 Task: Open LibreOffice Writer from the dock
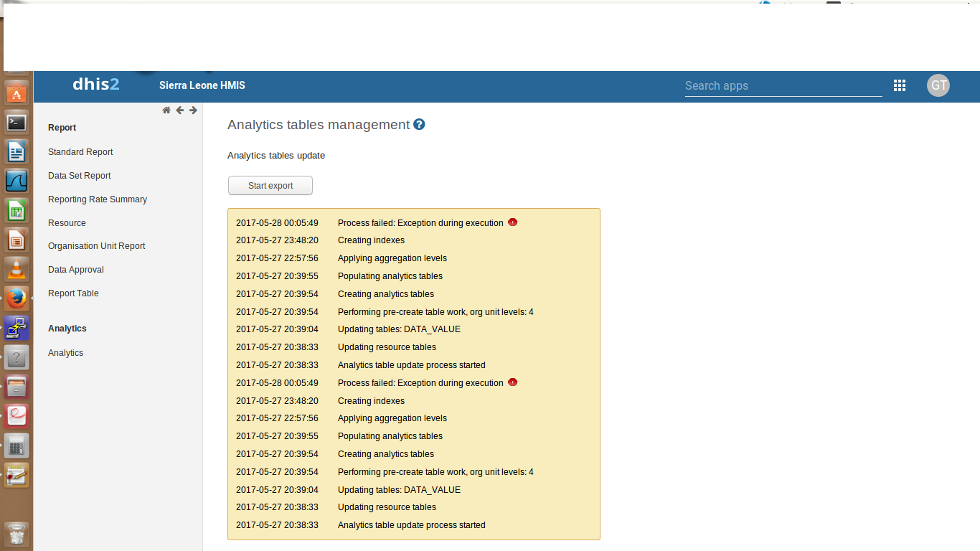point(17,152)
